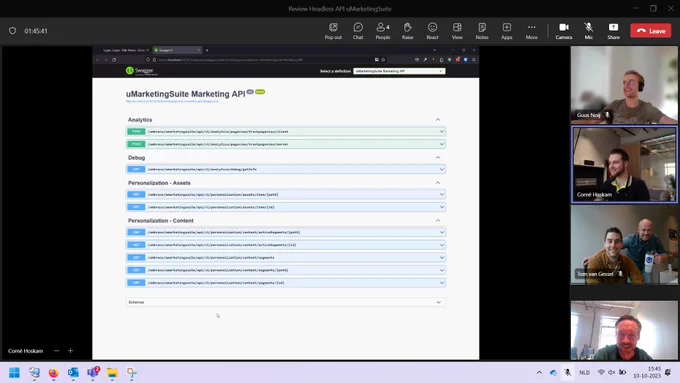This screenshot has height=383, width=680.
Task: Open More meeting options
Action: pyautogui.click(x=532, y=31)
